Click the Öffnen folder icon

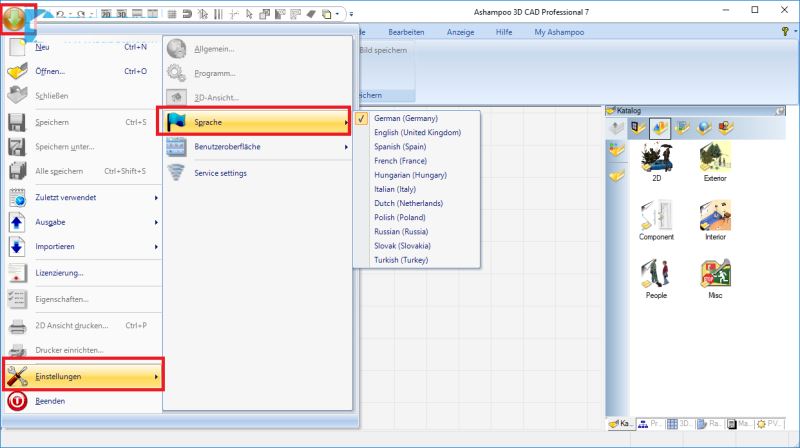(17, 71)
